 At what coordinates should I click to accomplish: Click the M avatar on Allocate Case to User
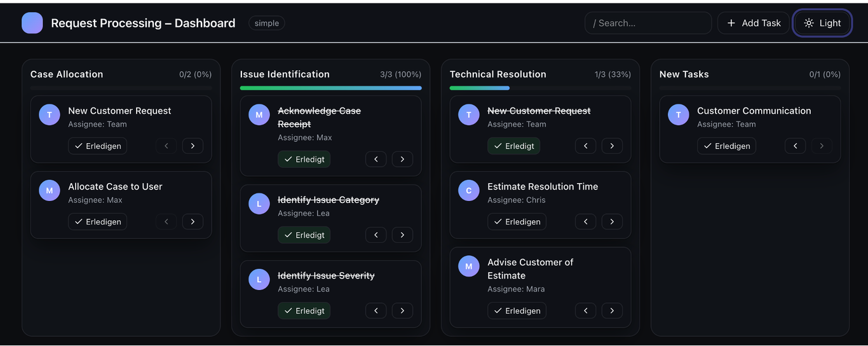(50, 190)
